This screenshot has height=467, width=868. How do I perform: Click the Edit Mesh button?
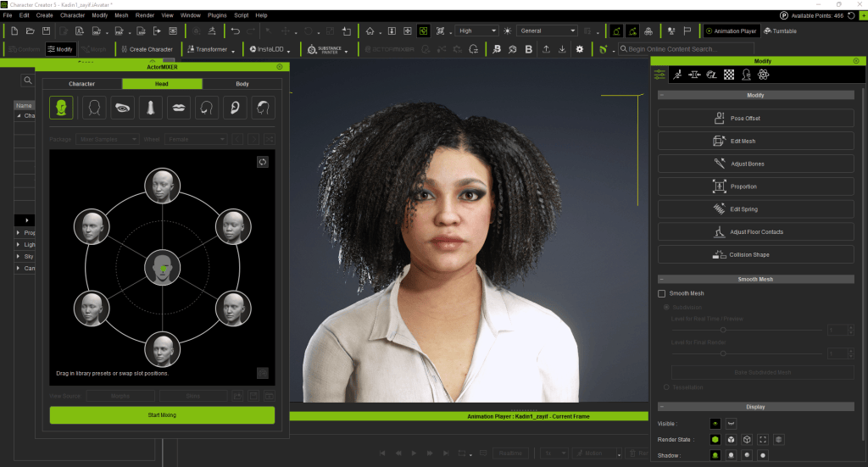click(x=755, y=141)
